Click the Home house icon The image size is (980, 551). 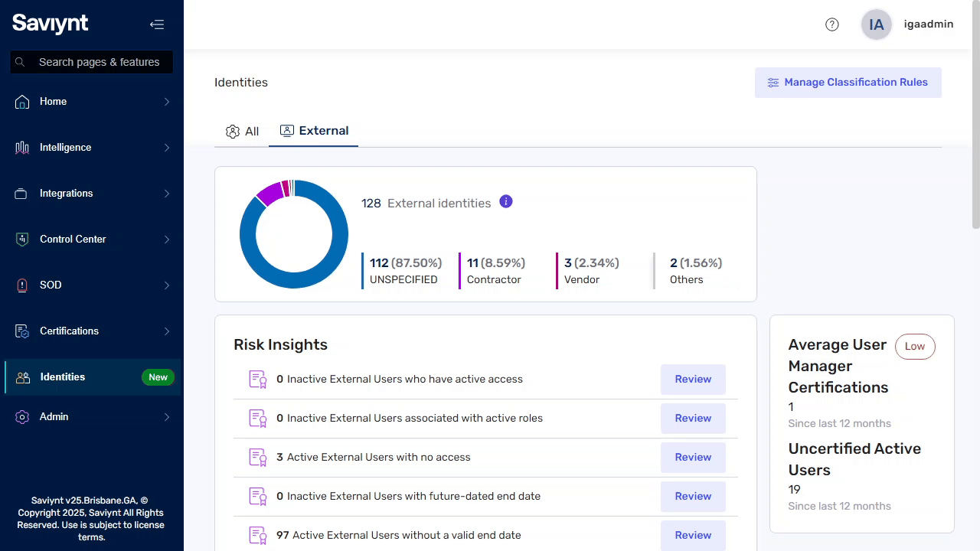pyautogui.click(x=22, y=102)
